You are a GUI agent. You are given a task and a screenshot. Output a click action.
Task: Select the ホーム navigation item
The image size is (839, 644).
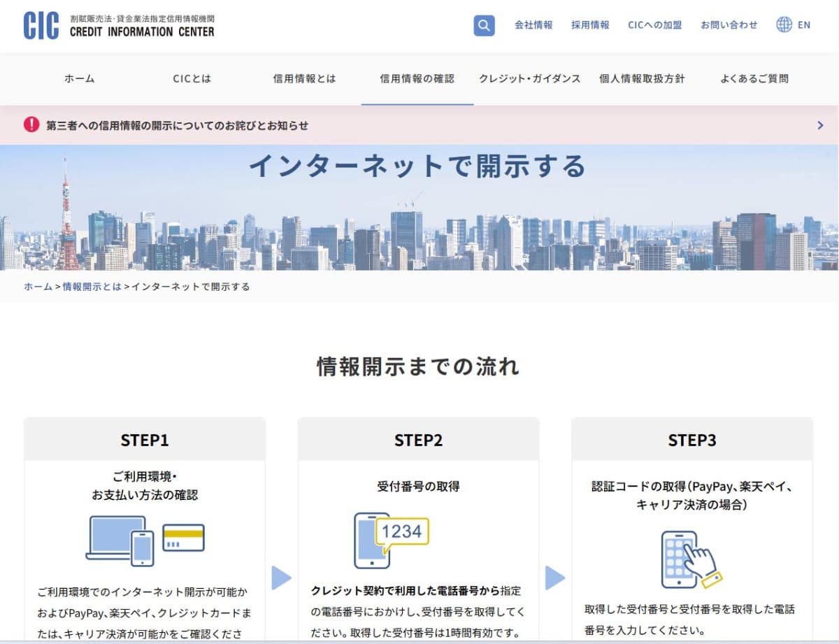79,78
